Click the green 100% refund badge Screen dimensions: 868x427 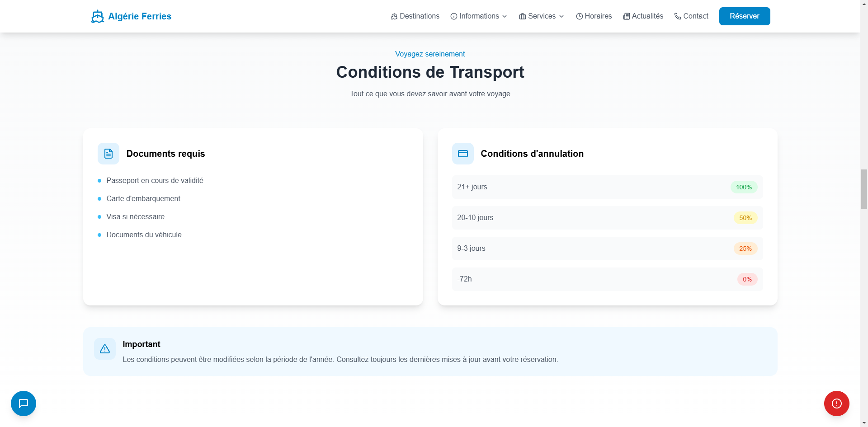click(x=744, y=187)
